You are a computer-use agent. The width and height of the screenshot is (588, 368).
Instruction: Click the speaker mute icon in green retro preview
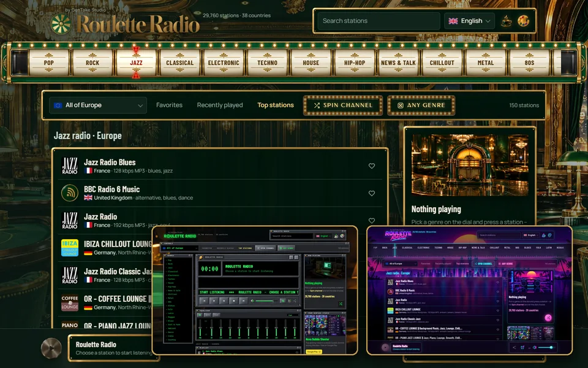pyautogui.click(x=252, y=301)
